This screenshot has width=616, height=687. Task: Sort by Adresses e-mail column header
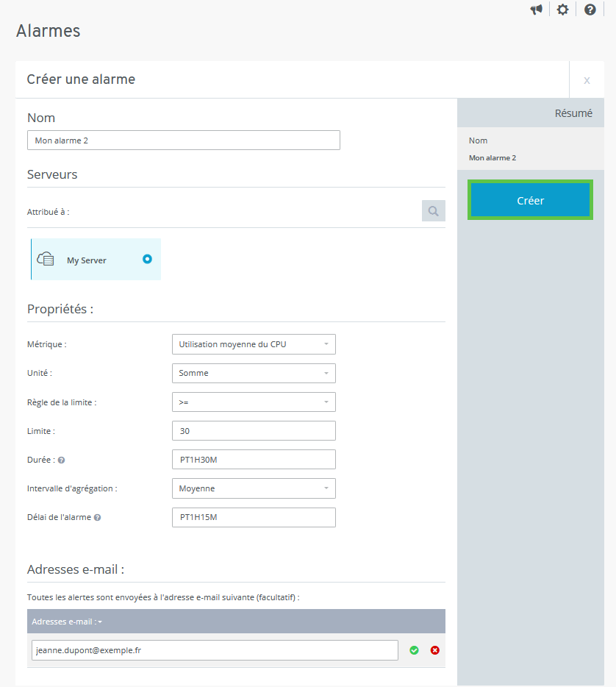[x=67, y=622]
